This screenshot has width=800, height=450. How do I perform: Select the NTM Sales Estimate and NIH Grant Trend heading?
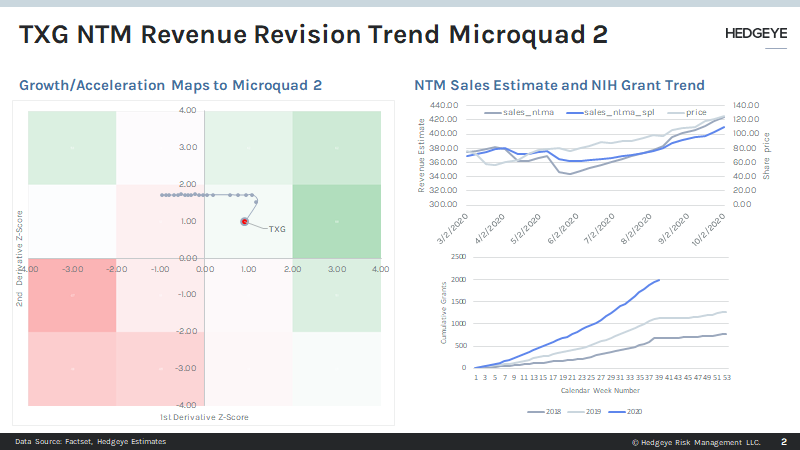pos(559,85)
